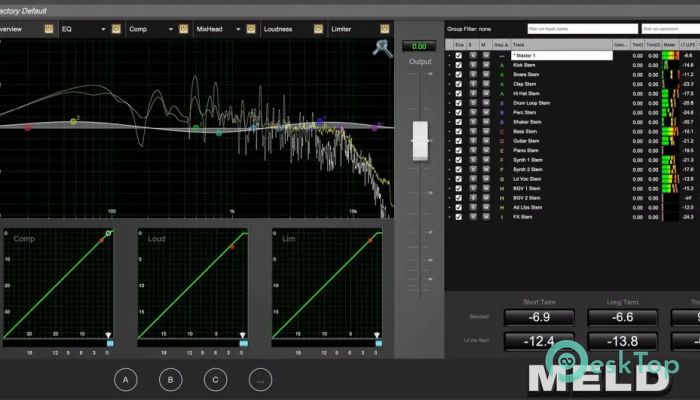Select snapshot A button
This screenshot has width=700, height=400.
pyautogui.click(x=126, y=380)
